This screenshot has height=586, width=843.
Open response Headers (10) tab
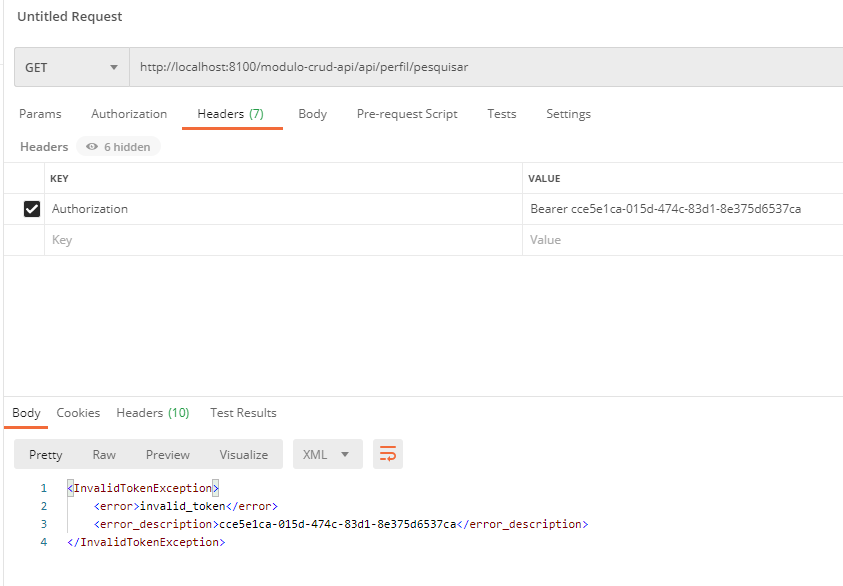tap(153, 413)
